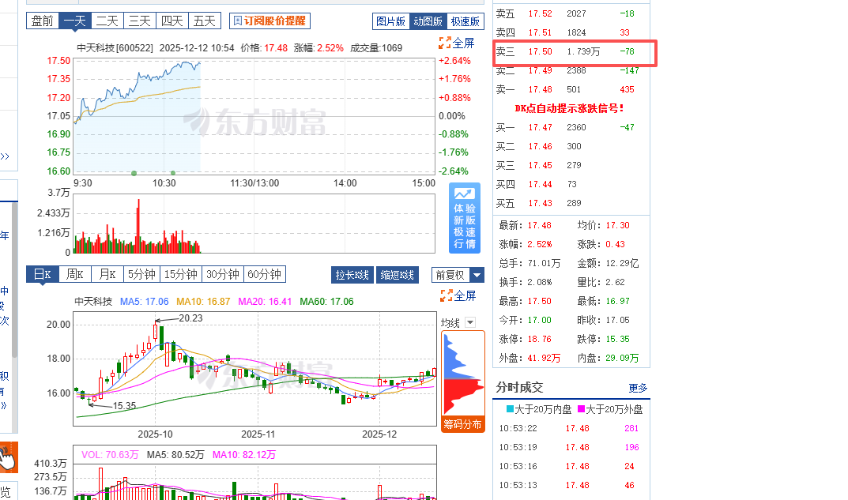Image resolution: width=848 pixels, height=500 pixels.
Task: Click the hand pointer icon on orange button
Action: click(x=8, y=457)
